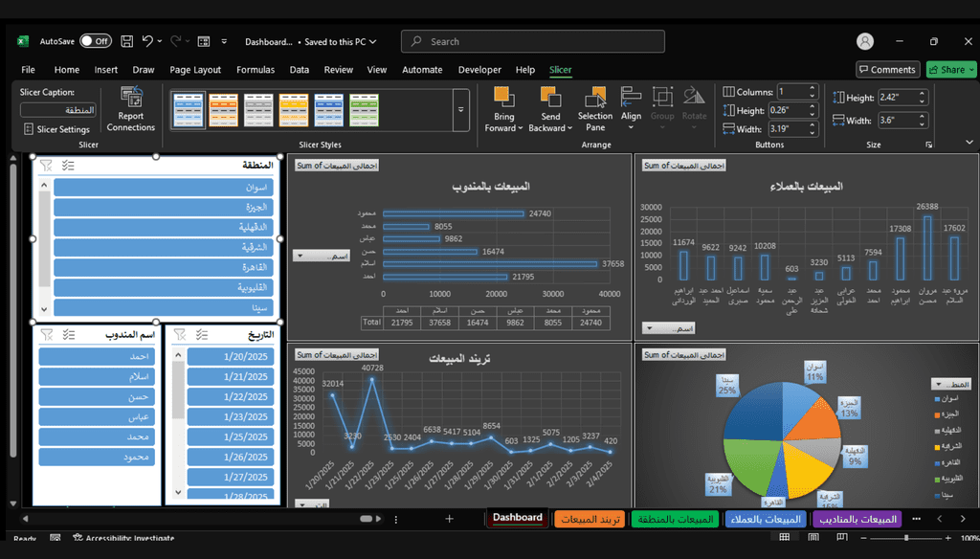Open the file name saved-location dropdown

pos(372,42)
